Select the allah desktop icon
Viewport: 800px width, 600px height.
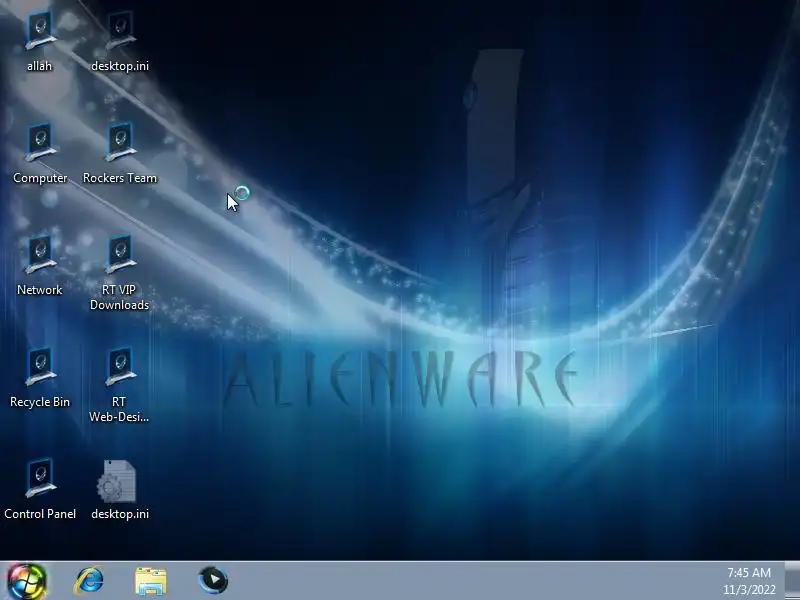[x=40, y=42]
